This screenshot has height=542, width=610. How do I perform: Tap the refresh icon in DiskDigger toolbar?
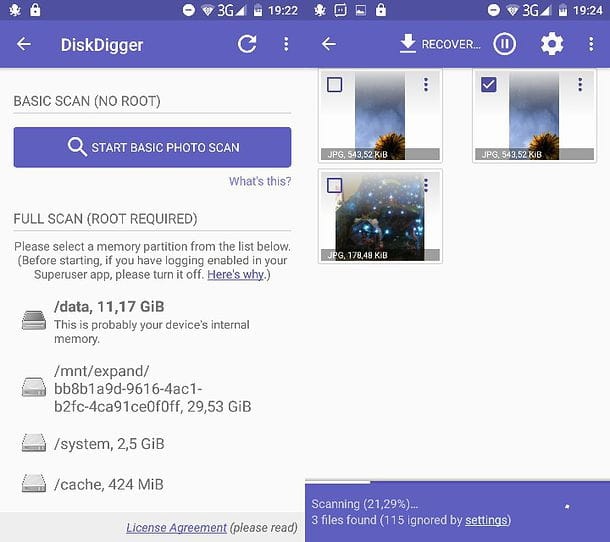(247, 44)
